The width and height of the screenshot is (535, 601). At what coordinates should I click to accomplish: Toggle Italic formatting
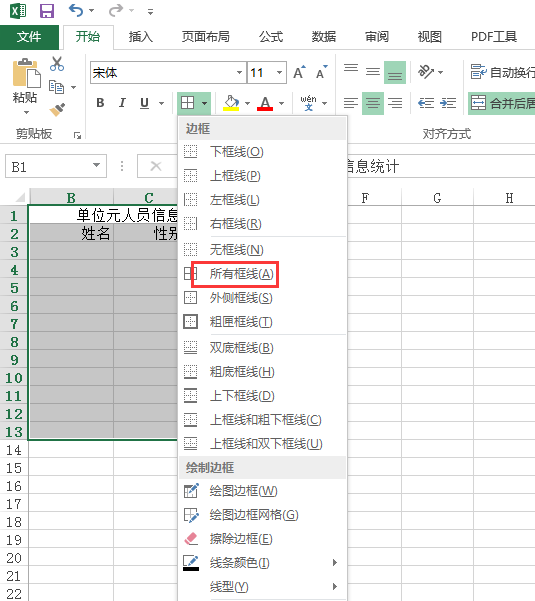pos(122,103)
